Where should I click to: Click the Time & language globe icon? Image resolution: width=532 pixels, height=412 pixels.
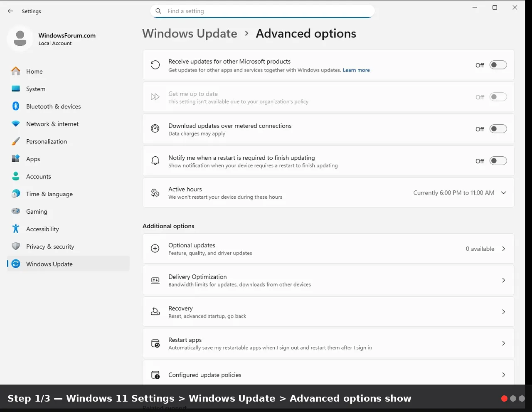coord(16,194)
